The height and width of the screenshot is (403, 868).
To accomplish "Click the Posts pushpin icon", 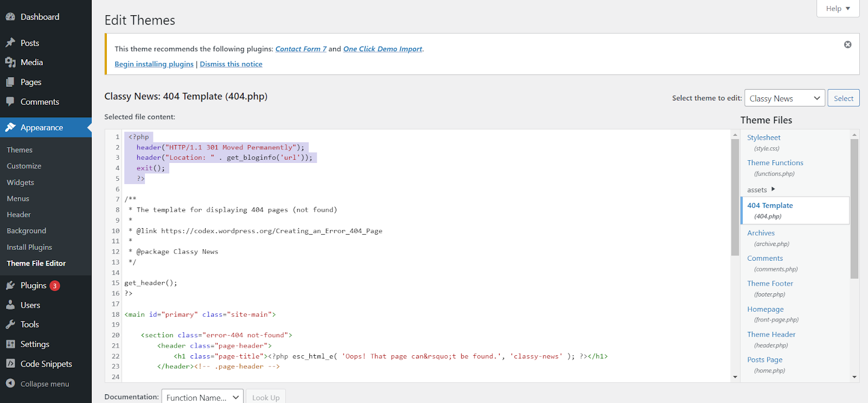I will [x=10, y=43].
